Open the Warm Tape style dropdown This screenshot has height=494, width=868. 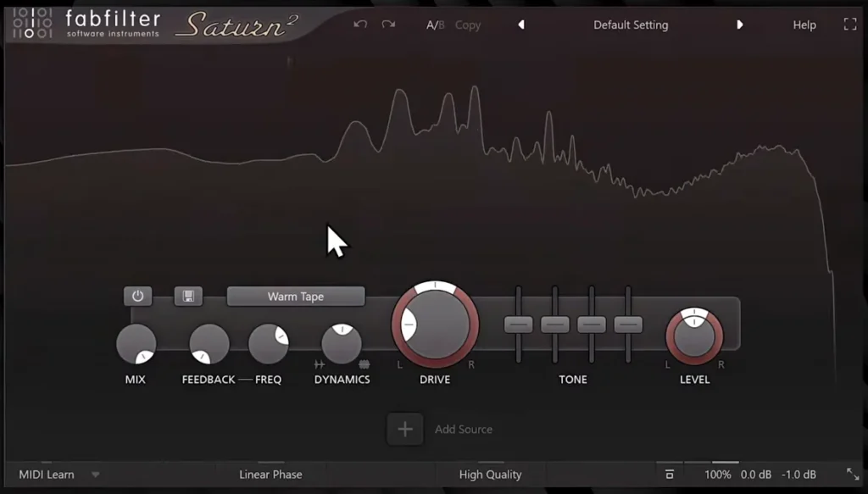(296, 297)
